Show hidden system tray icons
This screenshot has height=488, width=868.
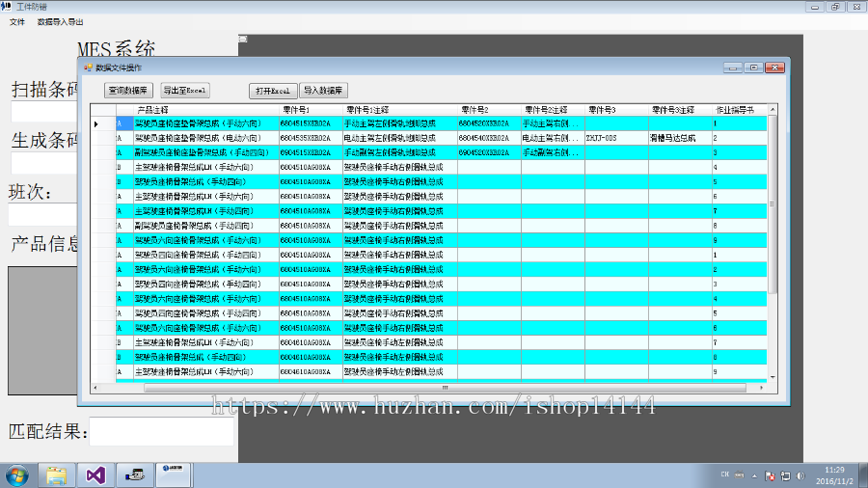coord(755,475)
